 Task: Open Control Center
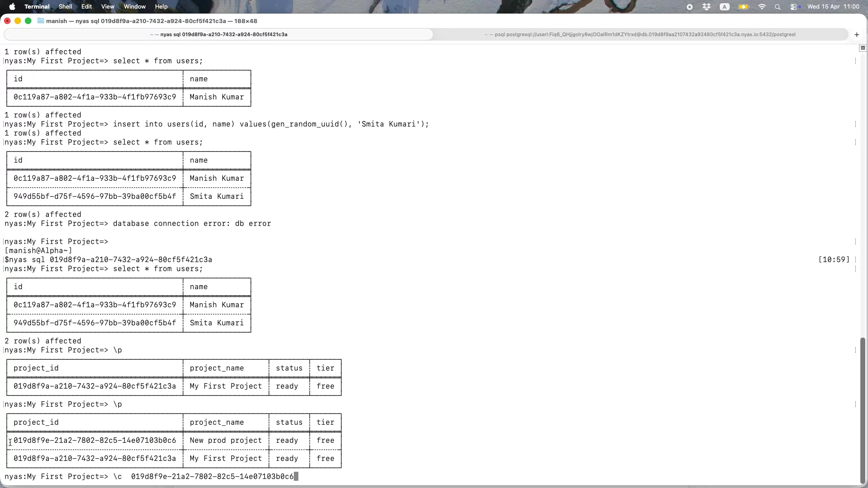794,7
